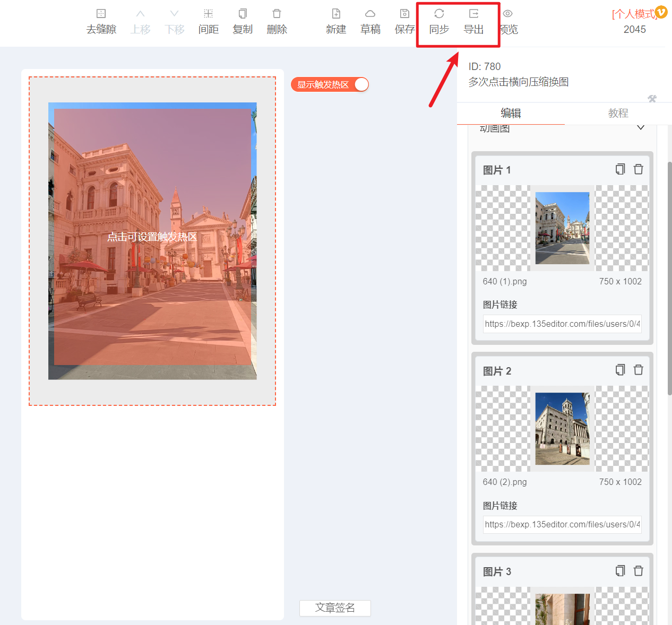This screenshot has width=672, height=625.
Task: Click the 同步 sync icon
Action: pos(439,21)
